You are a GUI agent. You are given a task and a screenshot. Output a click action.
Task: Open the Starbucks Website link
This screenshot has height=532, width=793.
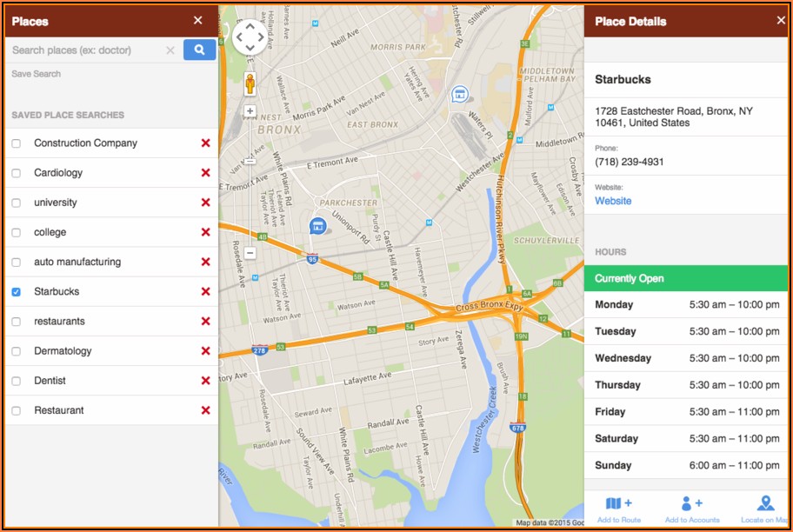(x=613, y=201)
